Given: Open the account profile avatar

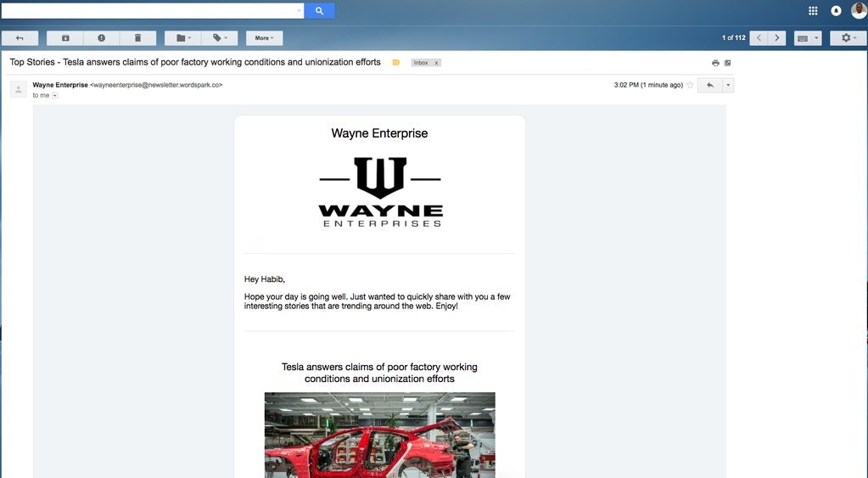Looking at the screenshot, I should click(x=860, y=10).
